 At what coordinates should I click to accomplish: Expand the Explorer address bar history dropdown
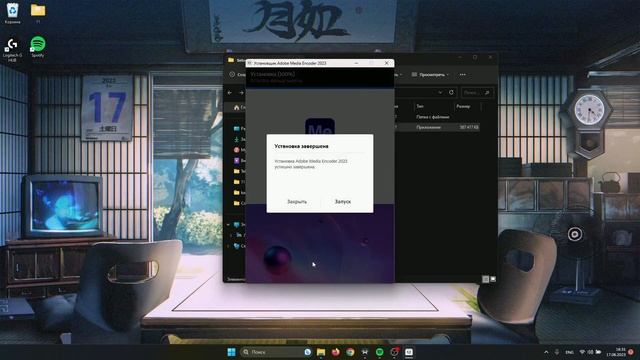pyautogui.click(x=440, y=93)
